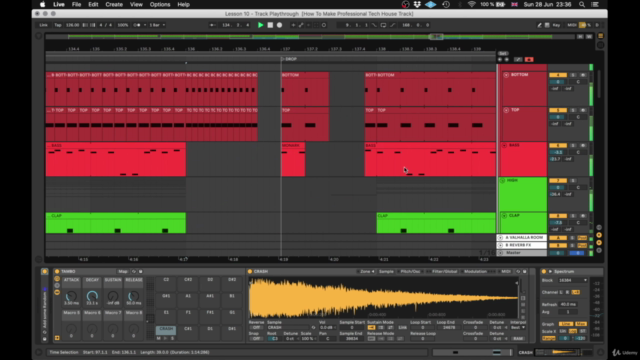
Task: Click the Tap tempo button
Action: (58, 25)
